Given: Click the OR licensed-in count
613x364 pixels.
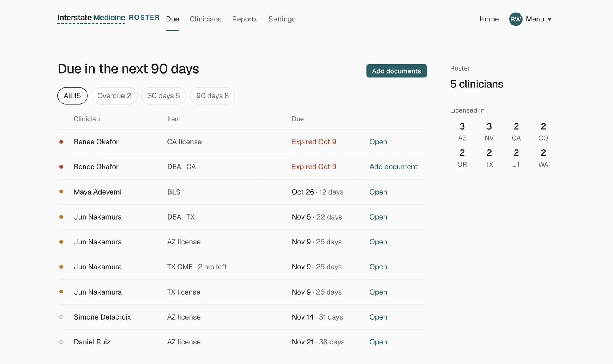Looking at the screenshot, I should coord(462,158).
